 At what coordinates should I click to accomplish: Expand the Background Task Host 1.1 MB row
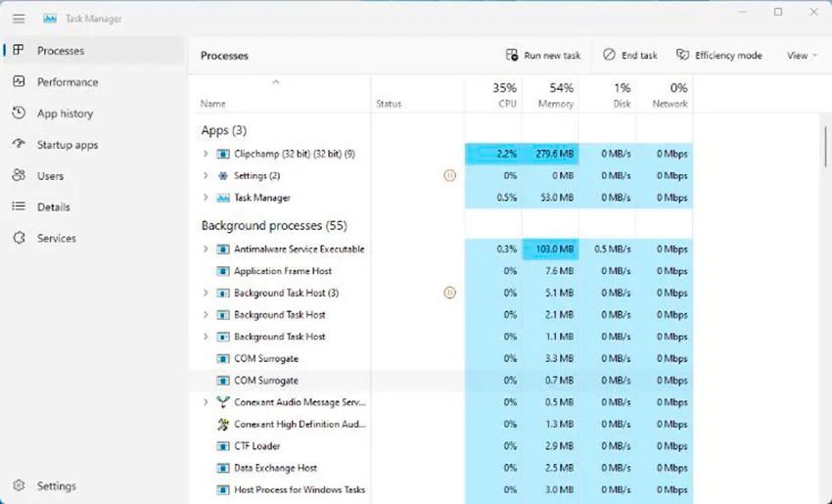click(206, 337)
